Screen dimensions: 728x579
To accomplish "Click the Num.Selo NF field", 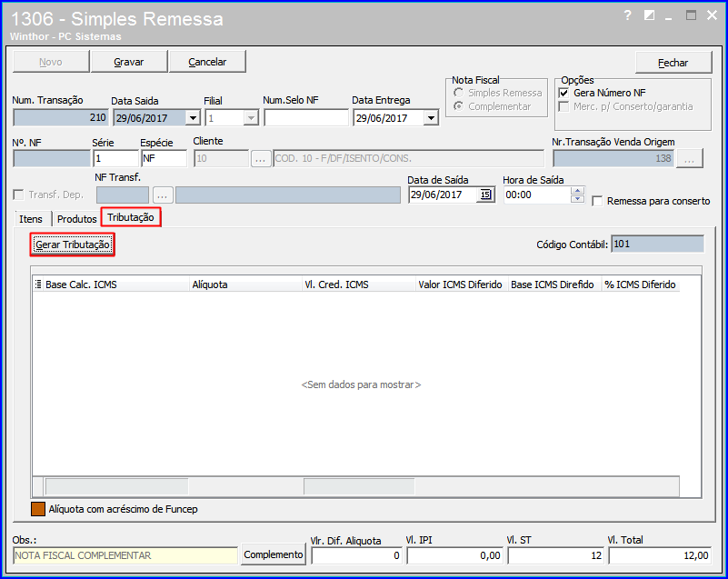I will coord(306,118).
